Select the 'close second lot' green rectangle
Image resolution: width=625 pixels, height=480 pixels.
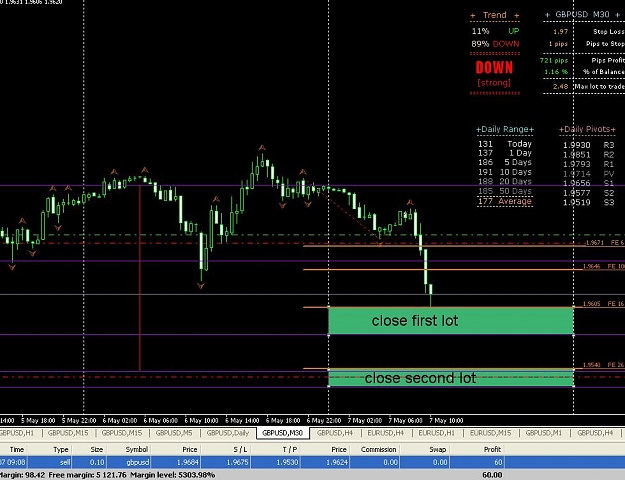pyautogui.click(x=451, y=378)
